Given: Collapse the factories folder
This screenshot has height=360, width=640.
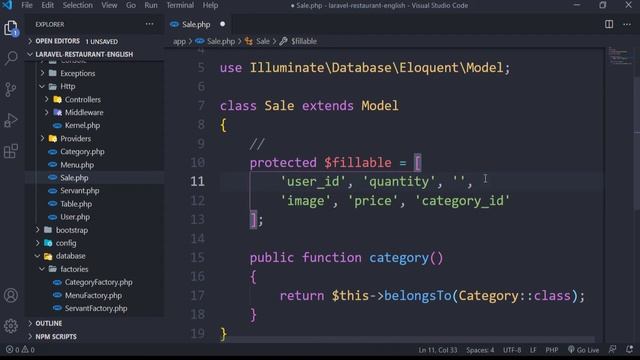Looking at the screenshot, I should tap(74, 269).
